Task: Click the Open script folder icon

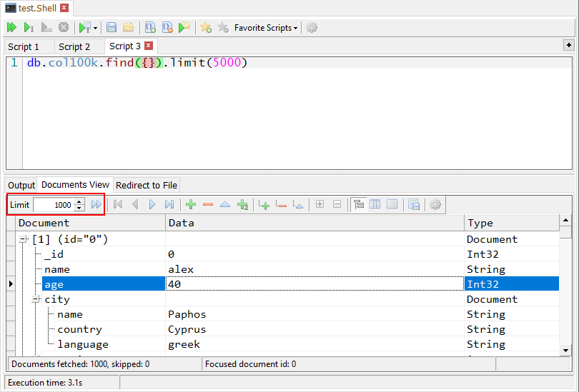Action: point(128,28)
